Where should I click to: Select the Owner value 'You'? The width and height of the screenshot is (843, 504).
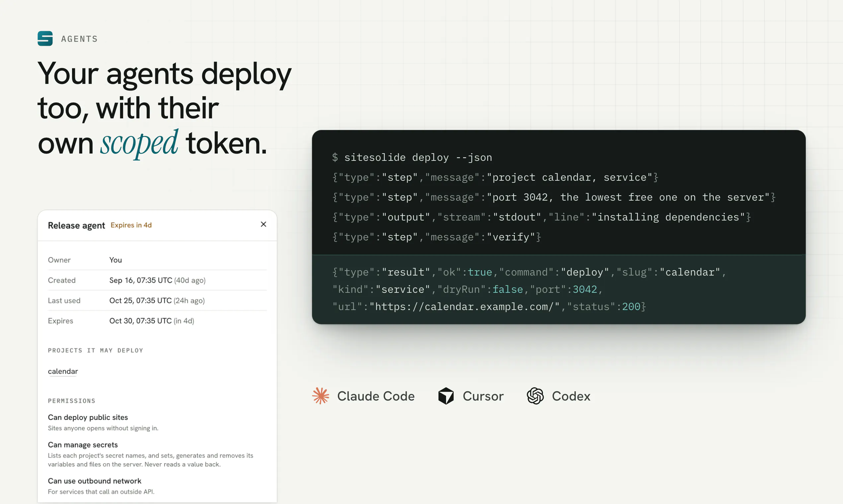(115, 260)
